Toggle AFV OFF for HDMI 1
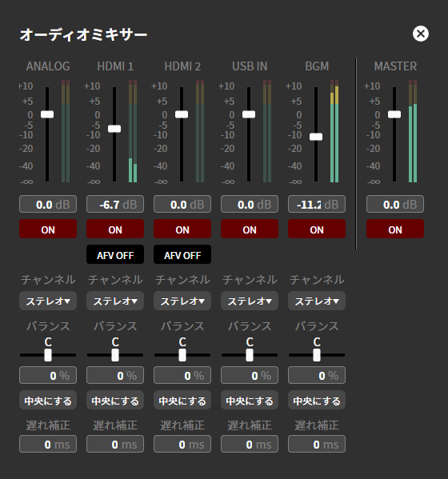The width and height of the screenshot is (448, 479). [x=115, y=254]
